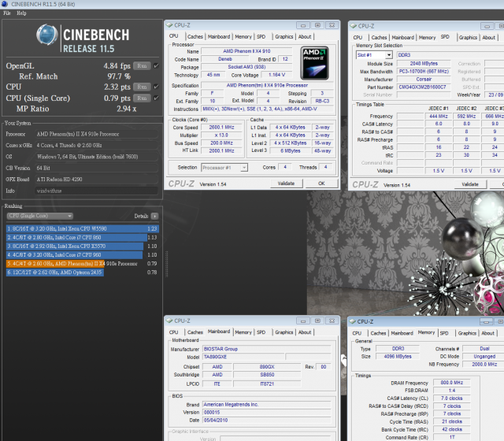This screenshot has width=504, height=441.
Task: Open Memory tab in top-left CPU-Z window
Action: coord(243,37)
